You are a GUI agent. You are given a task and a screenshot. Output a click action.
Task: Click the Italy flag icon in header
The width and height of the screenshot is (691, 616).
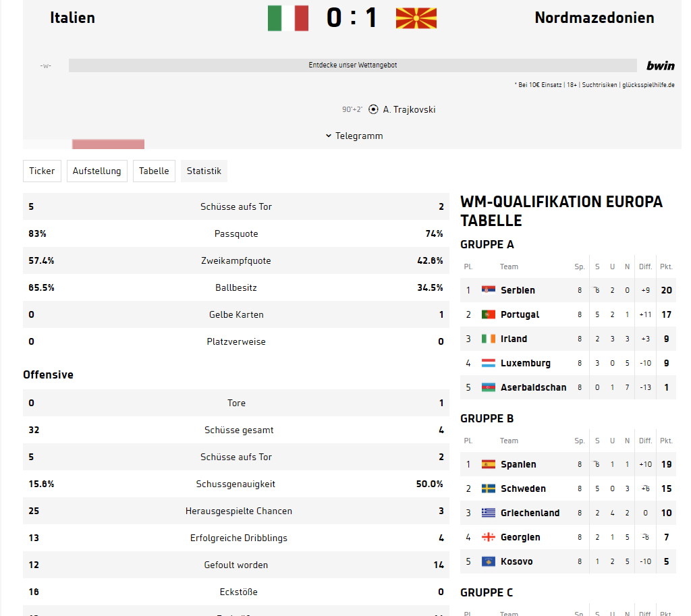(287, 18)
